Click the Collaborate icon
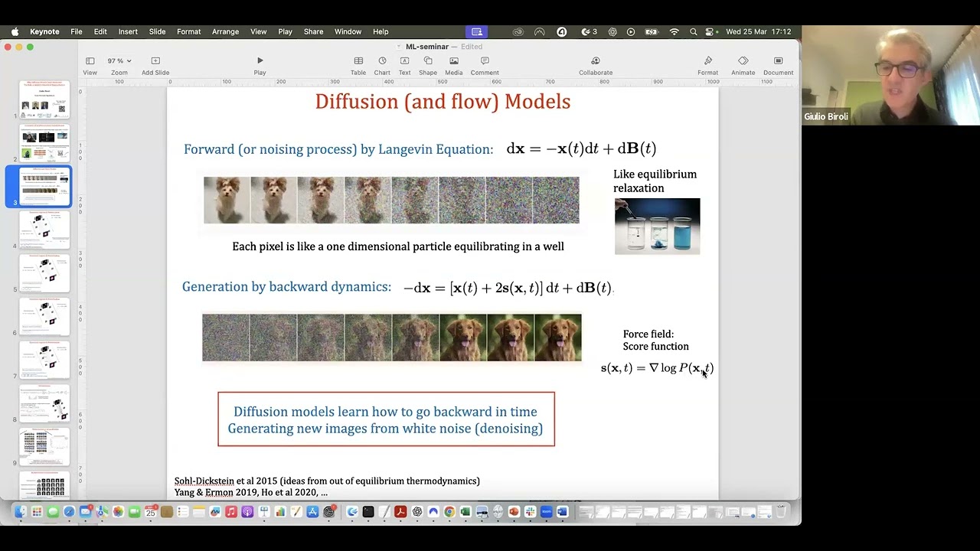Viewport: 980px width, 551px height. point(595,61)
